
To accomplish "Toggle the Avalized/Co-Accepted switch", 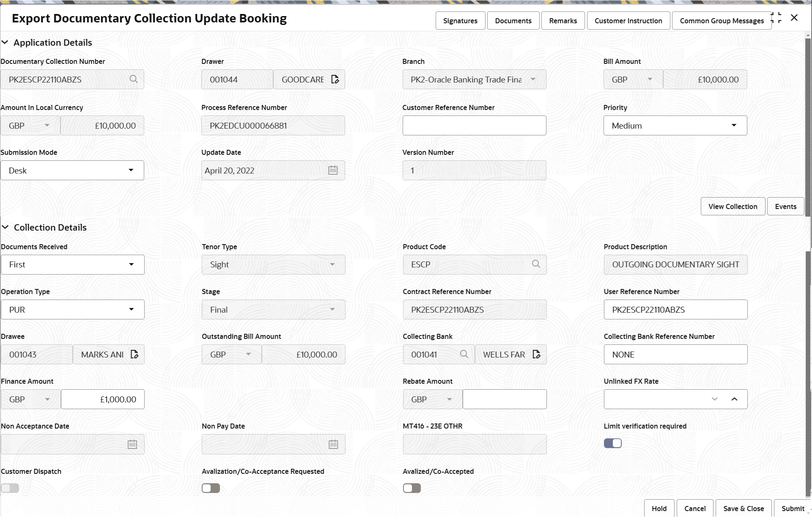I will 411,488.
